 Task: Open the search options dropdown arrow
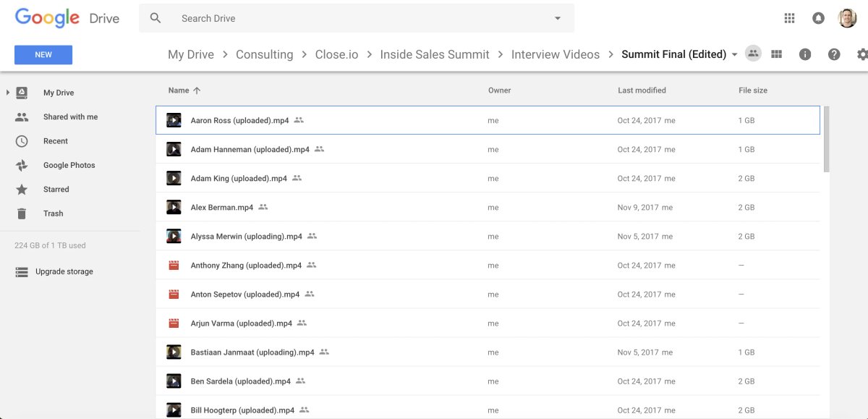[x=558, y=18]
